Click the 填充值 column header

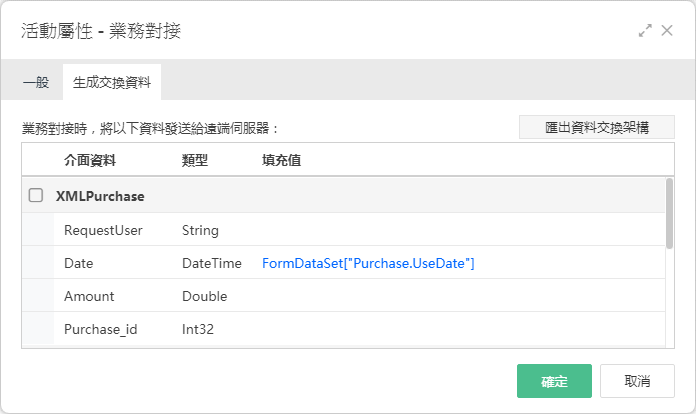tap(281, 160)
